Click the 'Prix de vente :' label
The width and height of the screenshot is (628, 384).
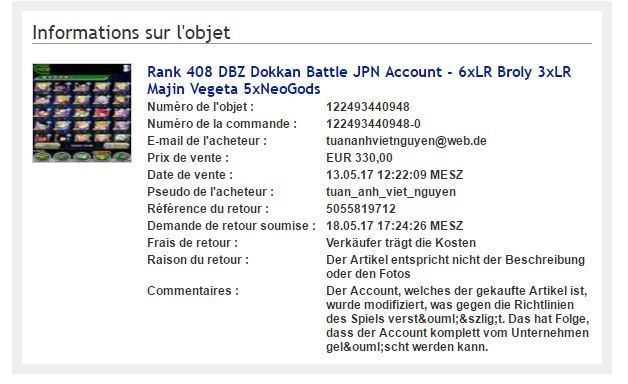[188, 158]
